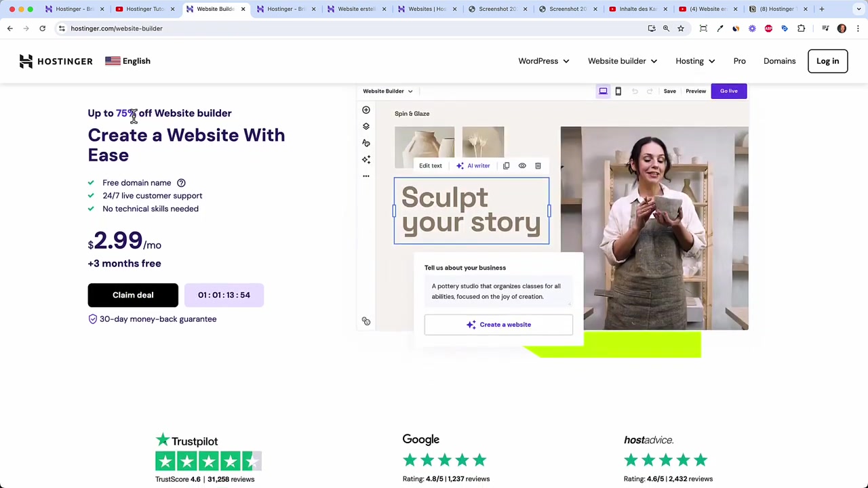Viewport: 868px width, 488px height.
Task: Click Preview in the editor preview
Action: pyautogui.click(x=696, y=91)
